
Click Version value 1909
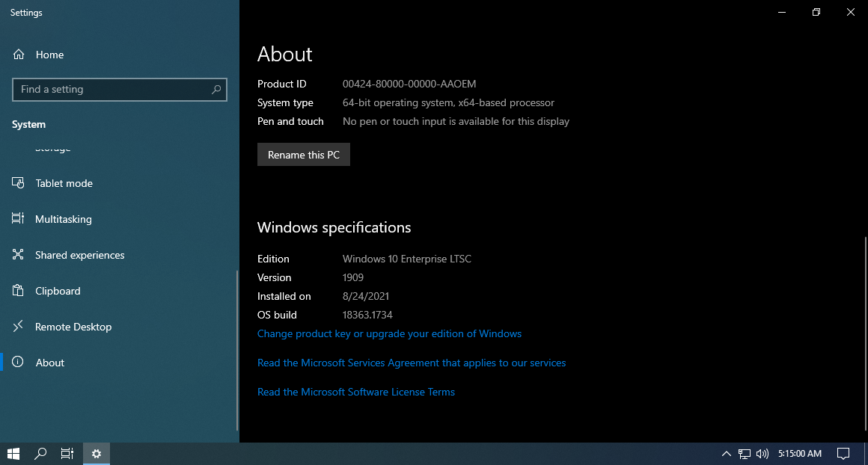[353, 277]
